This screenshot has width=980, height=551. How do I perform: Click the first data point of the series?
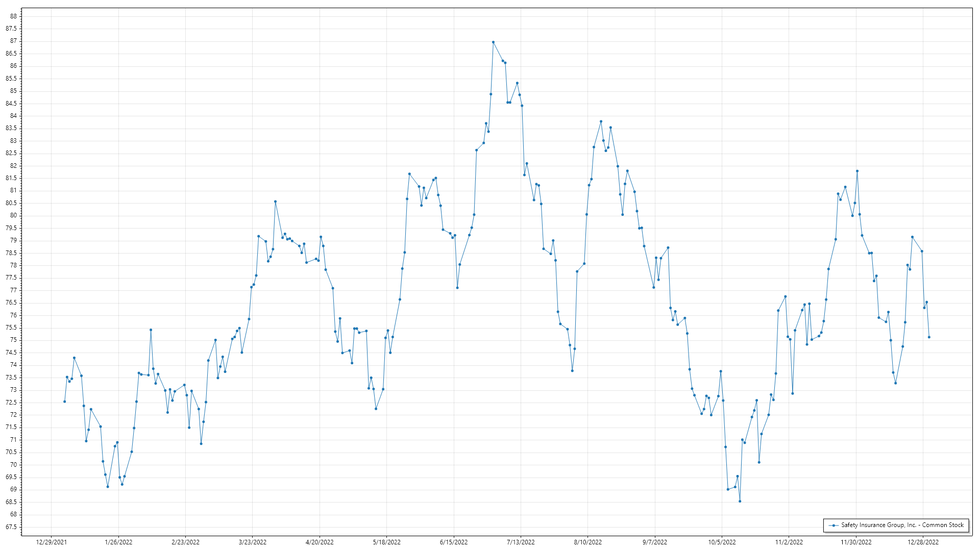64,402
